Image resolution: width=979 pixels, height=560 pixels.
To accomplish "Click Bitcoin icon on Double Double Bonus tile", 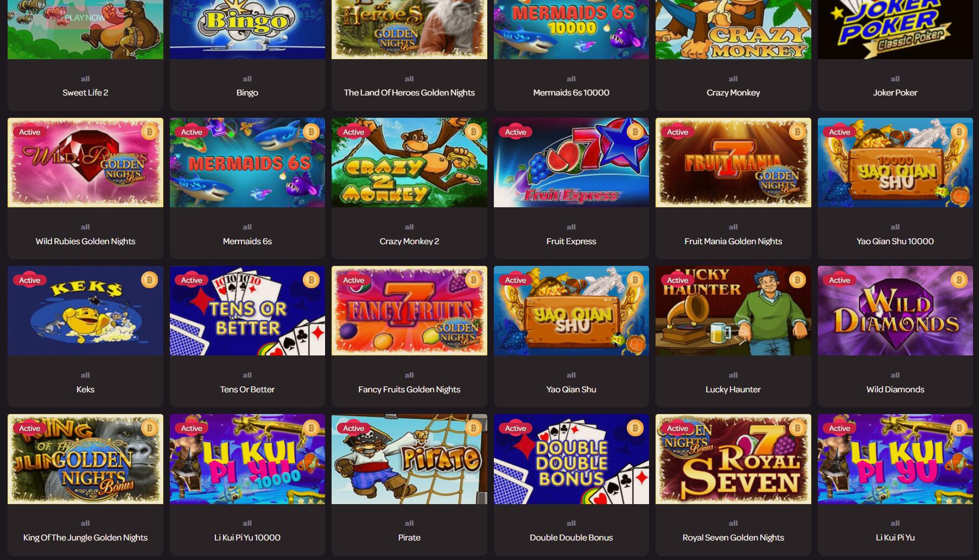I will pos(635,428).
